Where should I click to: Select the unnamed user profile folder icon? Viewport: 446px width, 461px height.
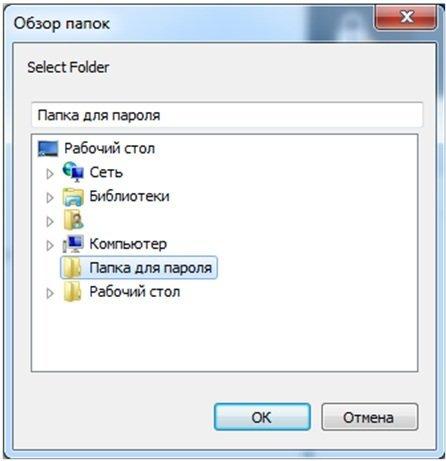point(73,220)
